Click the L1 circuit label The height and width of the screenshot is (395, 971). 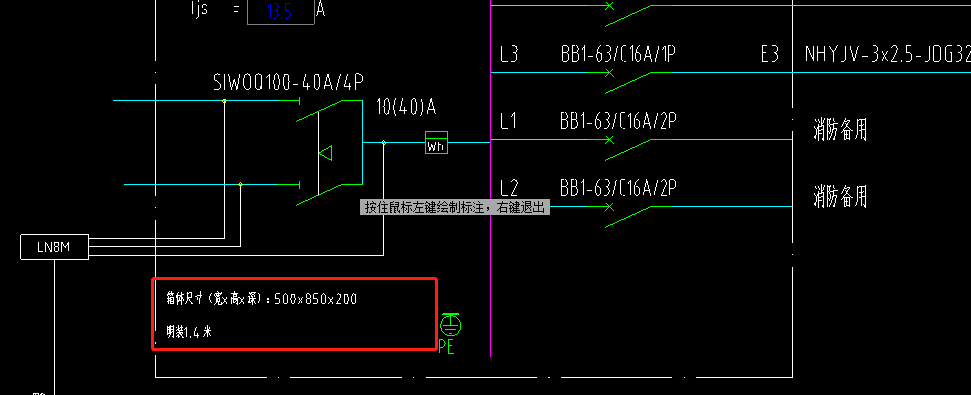tap(508, 121)
